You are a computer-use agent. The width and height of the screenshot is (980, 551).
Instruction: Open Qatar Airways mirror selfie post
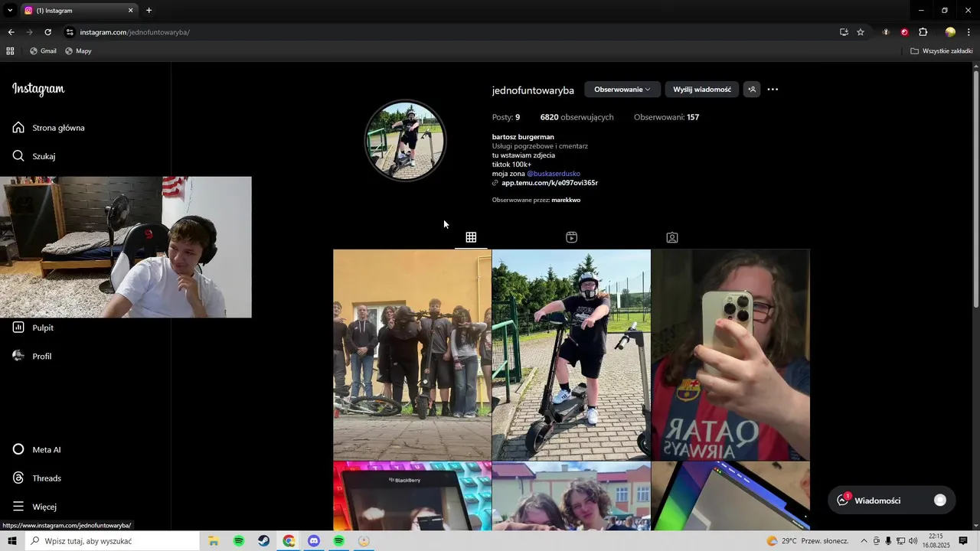click(x=730, y=354)
